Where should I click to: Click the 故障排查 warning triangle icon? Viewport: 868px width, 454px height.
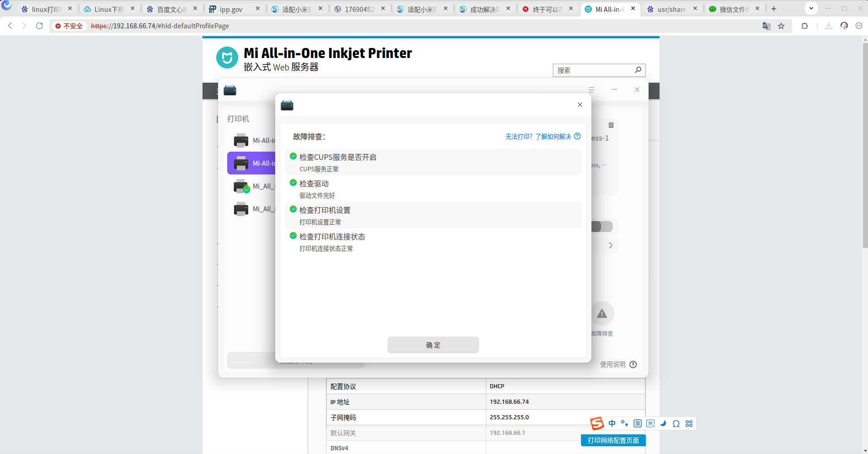(x=602, y=313)
